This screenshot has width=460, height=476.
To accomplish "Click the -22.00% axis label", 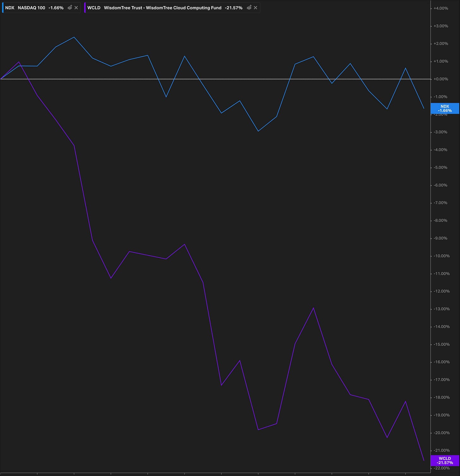I will point(441,468).
